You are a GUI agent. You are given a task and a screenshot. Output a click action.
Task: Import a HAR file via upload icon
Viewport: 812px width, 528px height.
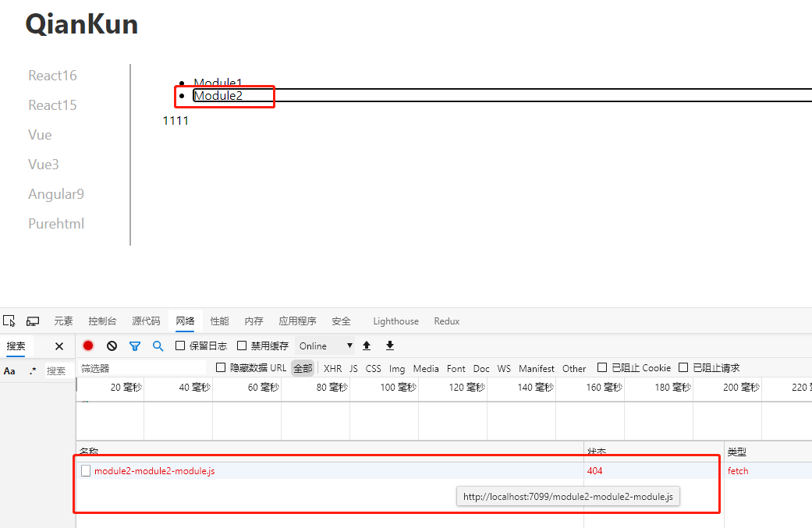click(x=367, y=346)
